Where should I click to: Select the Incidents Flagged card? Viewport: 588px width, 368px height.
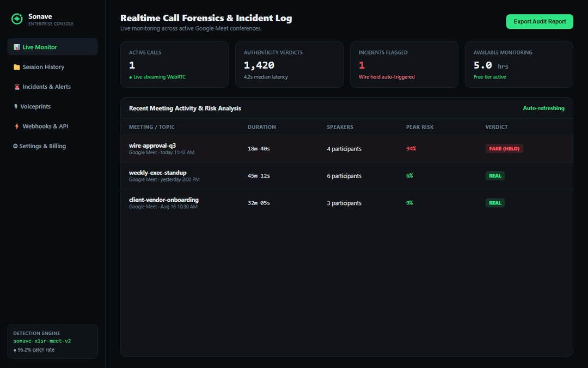pos(404,64)
